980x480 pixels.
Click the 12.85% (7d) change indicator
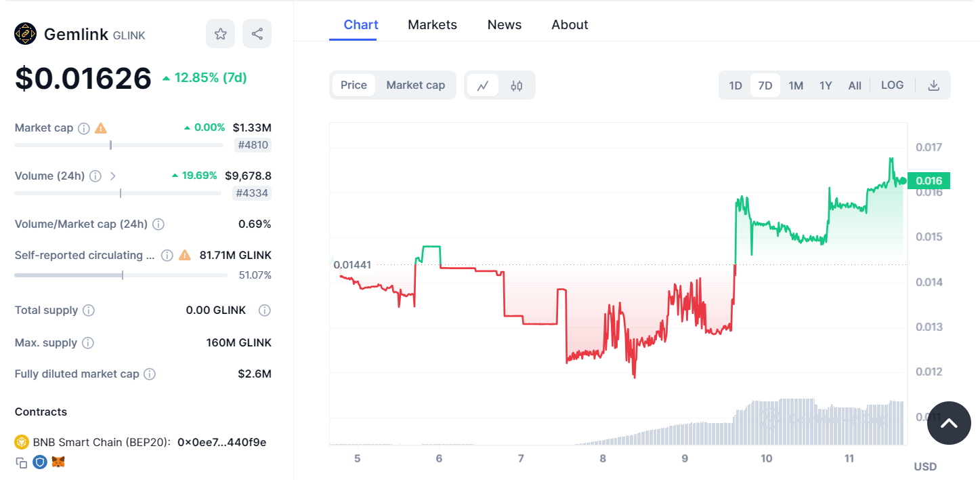coord(205,78)
